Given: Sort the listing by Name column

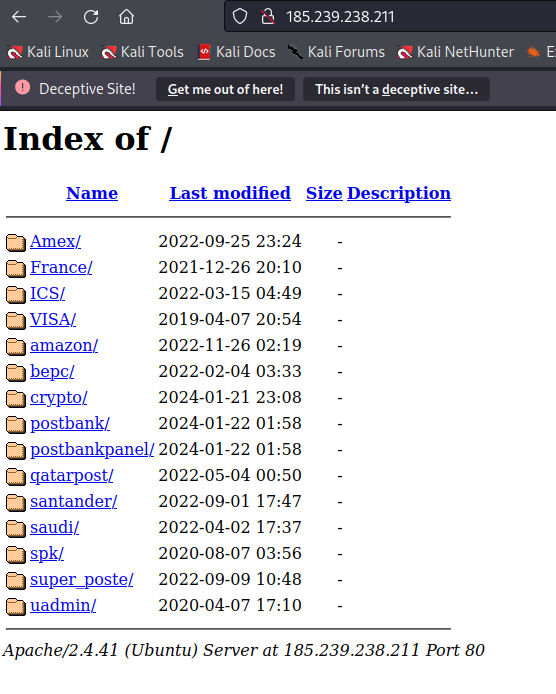Looking at the screenshot, I should (x=92, y=193).
